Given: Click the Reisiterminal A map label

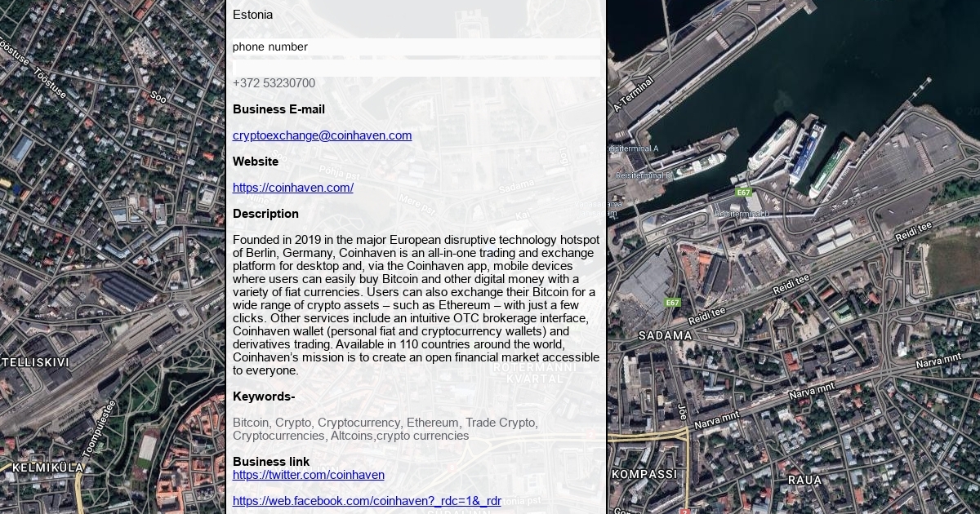Looking at the screenshot, I should (635, 148).
